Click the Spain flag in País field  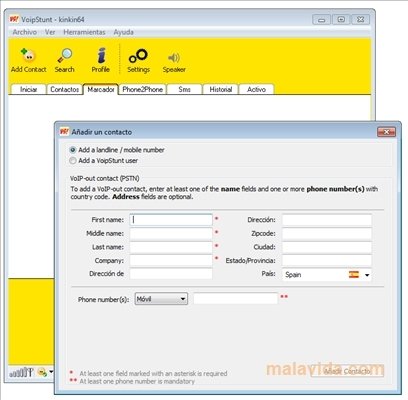point(354,274)
